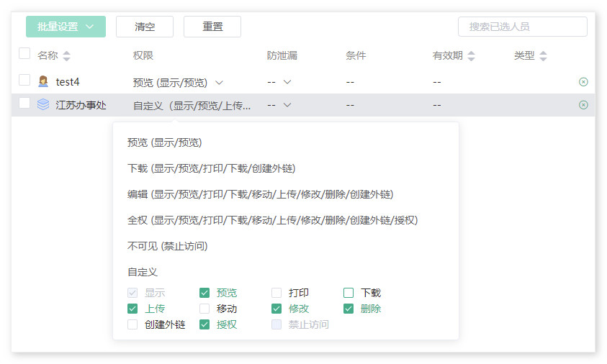The image size is (607, 364).
Task: Select 不可见 (禁止访问) option
Action: [167, 246]
